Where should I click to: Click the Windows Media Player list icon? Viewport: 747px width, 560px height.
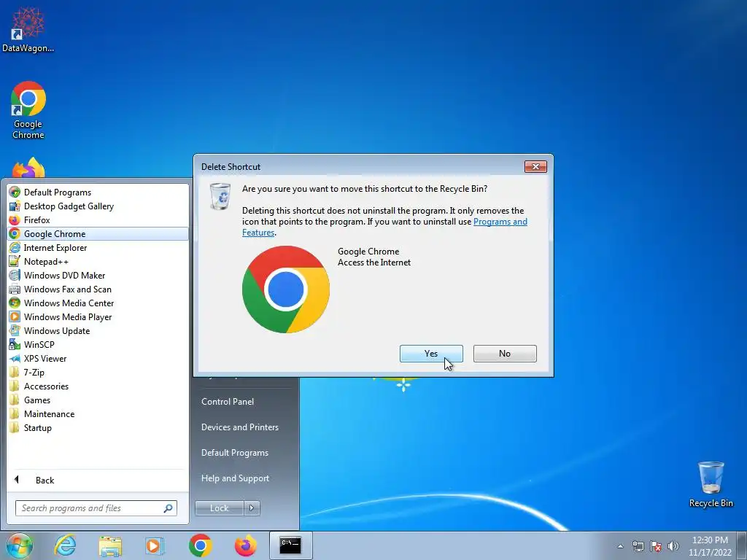[15, 316]
